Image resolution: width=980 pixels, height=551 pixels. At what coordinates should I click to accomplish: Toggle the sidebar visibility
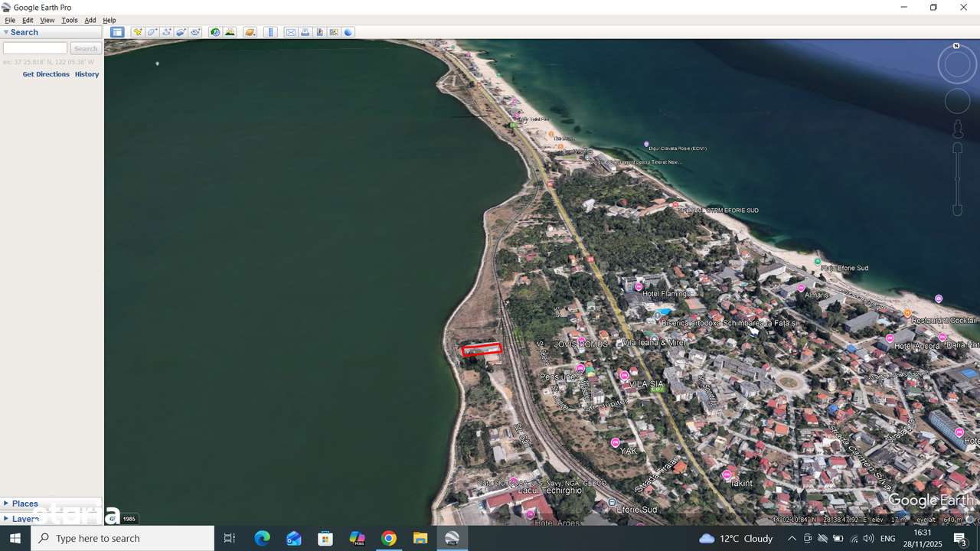point(117,32)
